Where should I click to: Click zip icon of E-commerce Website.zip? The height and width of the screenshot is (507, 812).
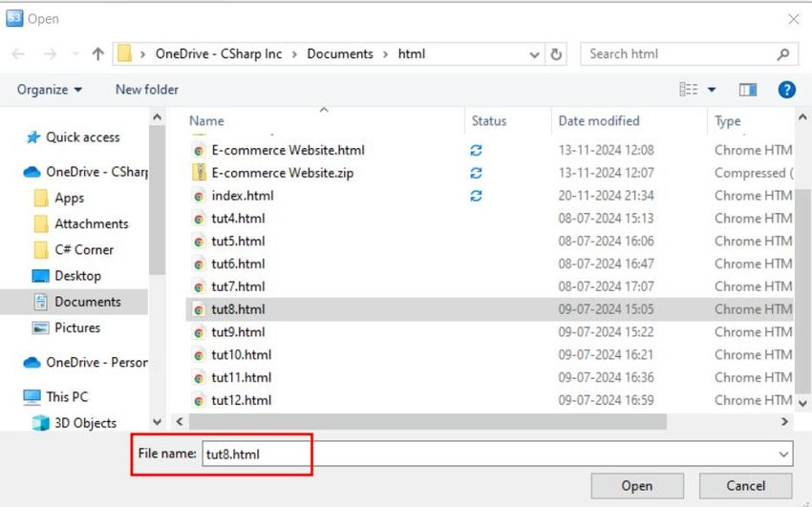coord(199,173)
